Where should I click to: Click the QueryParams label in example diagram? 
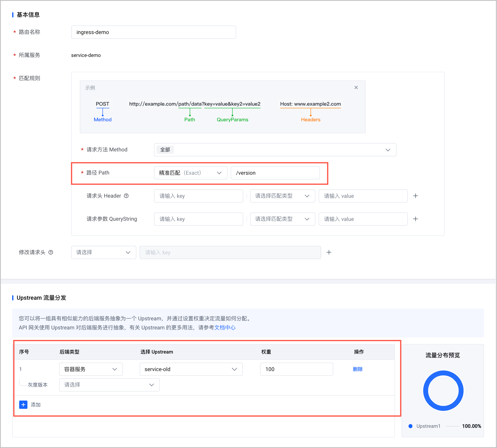point(232,120)
